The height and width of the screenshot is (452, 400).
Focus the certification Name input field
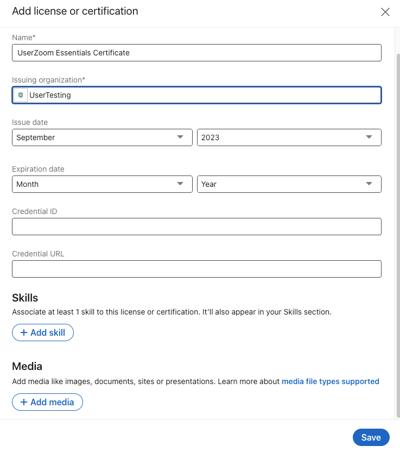click(197, 53)
